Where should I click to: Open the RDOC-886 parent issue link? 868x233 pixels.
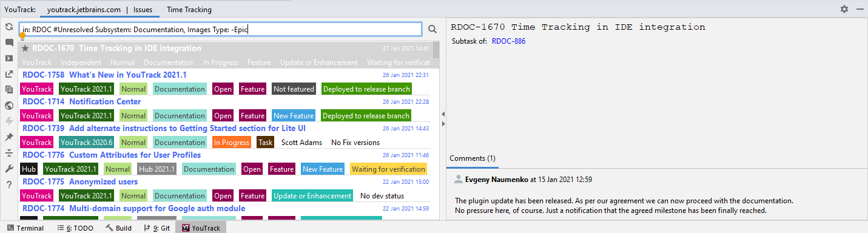point(509,41)
